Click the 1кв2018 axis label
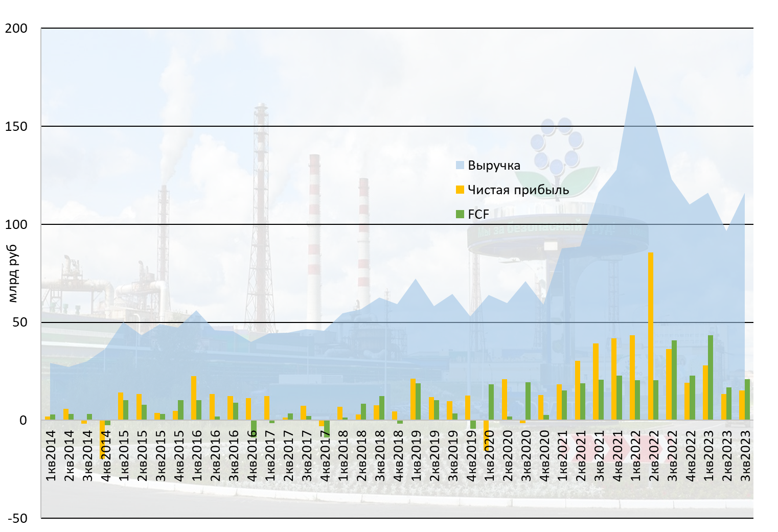The image size is (778, 532). (x=343, y=455)
